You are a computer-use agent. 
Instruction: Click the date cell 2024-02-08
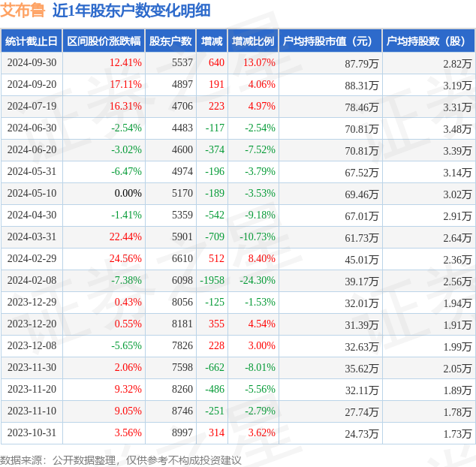(32, 280)
